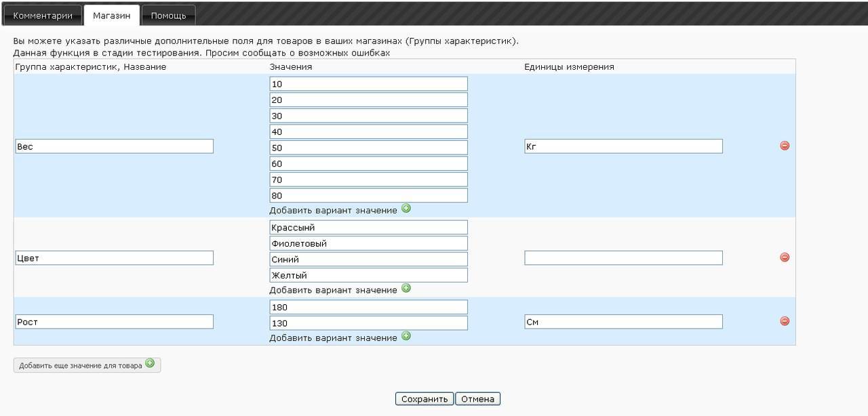The image size is (868, 416).
Task: Select the empty units field for Цвет
Action: tap(623, 258)
